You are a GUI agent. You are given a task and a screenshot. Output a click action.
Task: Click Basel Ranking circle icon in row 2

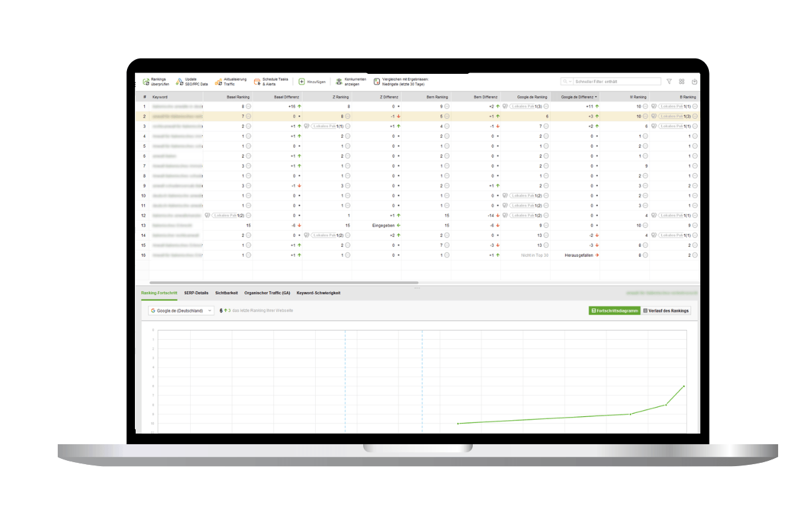(249, 116)
